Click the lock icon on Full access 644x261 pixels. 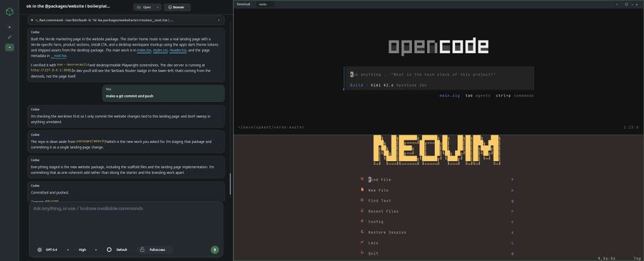click(x=142, y=250)
